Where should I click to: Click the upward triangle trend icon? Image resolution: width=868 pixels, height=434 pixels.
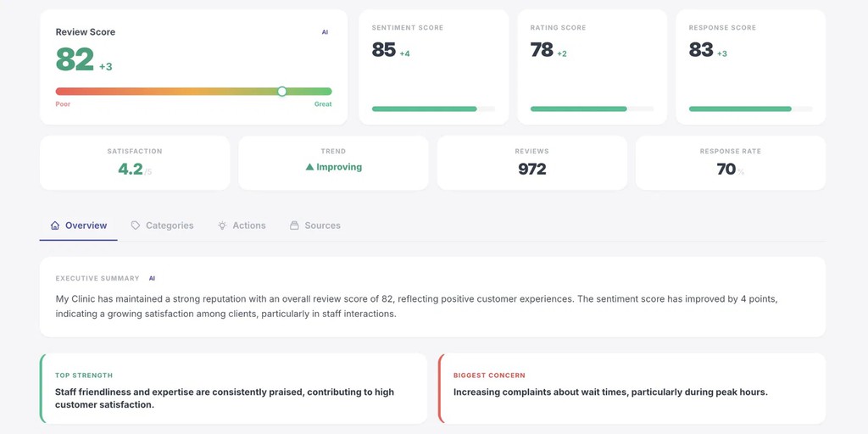(309, 167)
